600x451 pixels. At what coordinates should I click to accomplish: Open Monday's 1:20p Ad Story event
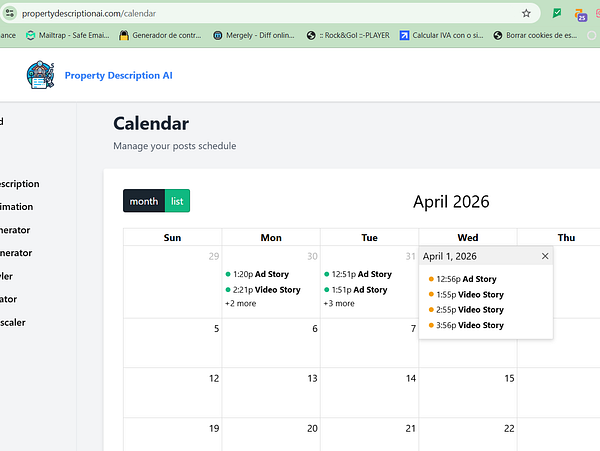point(257,274)
